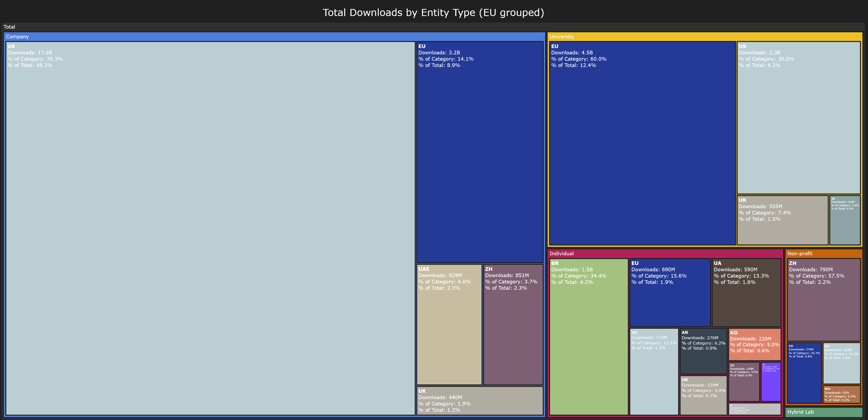
Task: Click the US 2.3B University tile
Action: coord(799,118)
